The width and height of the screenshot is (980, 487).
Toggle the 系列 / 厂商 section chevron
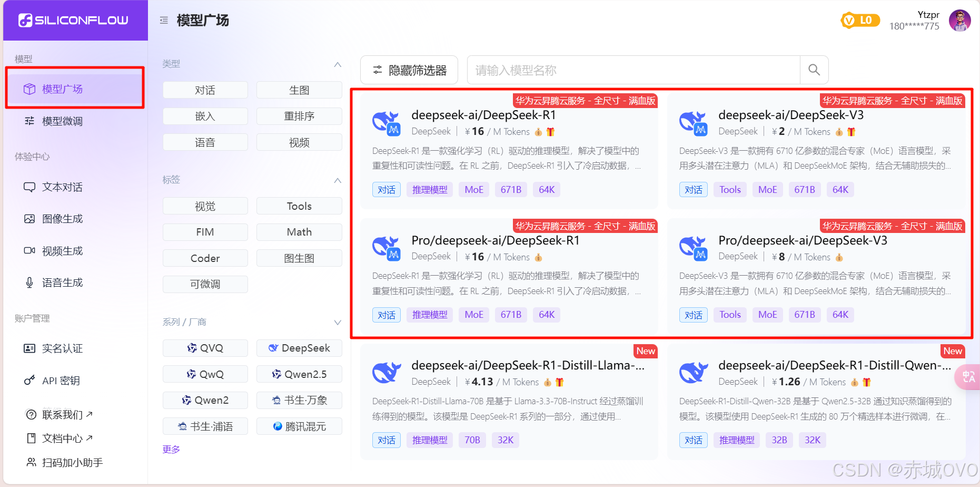[x=338, y=323]
